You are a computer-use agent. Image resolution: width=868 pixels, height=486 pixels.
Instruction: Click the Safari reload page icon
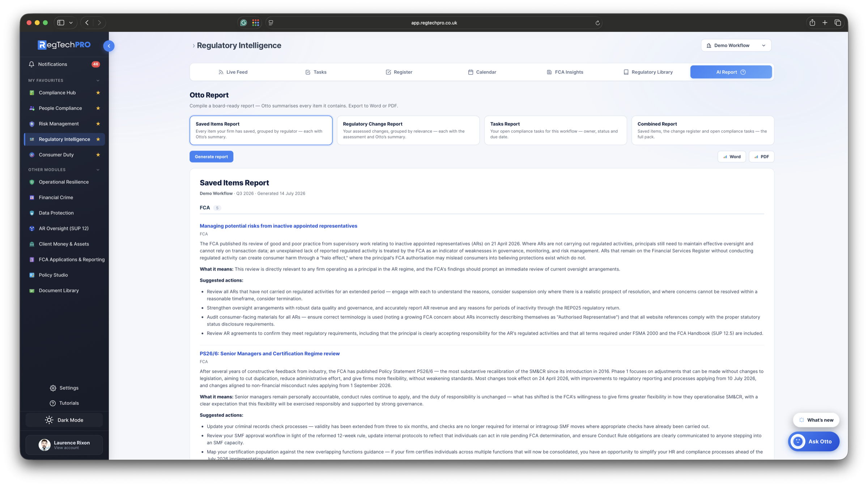pyautogui.click(x=597, y=23)
